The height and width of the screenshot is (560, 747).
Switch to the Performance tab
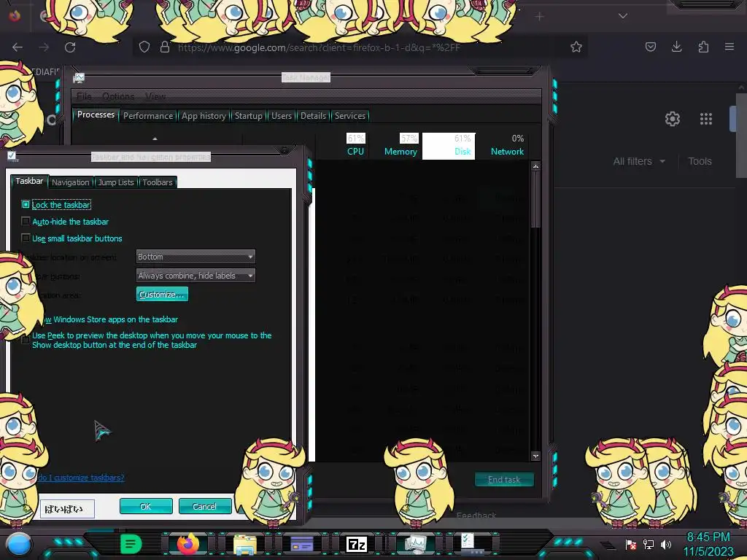tap(148, 116)
